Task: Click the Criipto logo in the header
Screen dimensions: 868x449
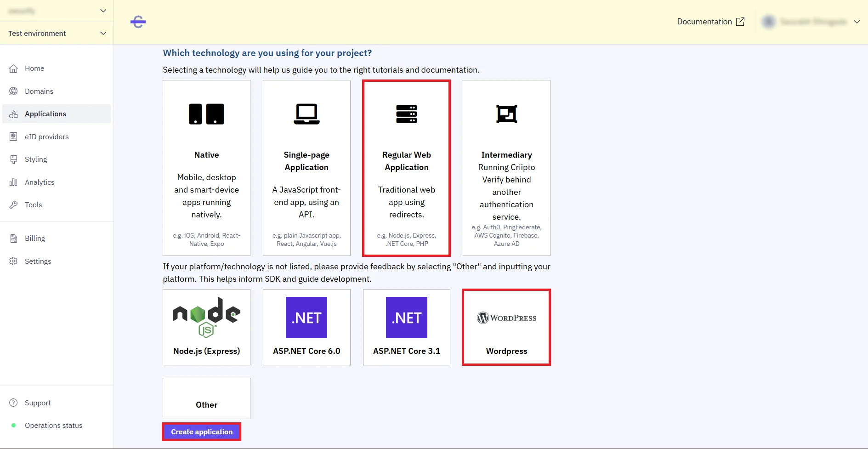Action: pos(138,22)
